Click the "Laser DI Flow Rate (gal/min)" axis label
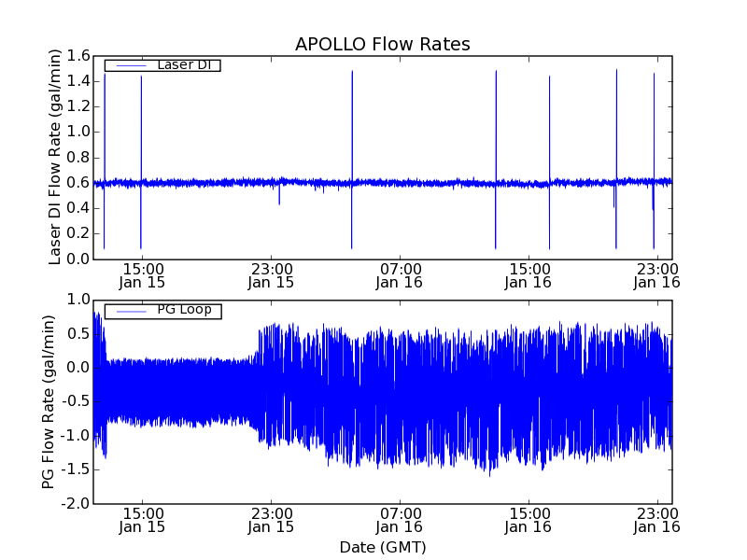 point(55,157)
